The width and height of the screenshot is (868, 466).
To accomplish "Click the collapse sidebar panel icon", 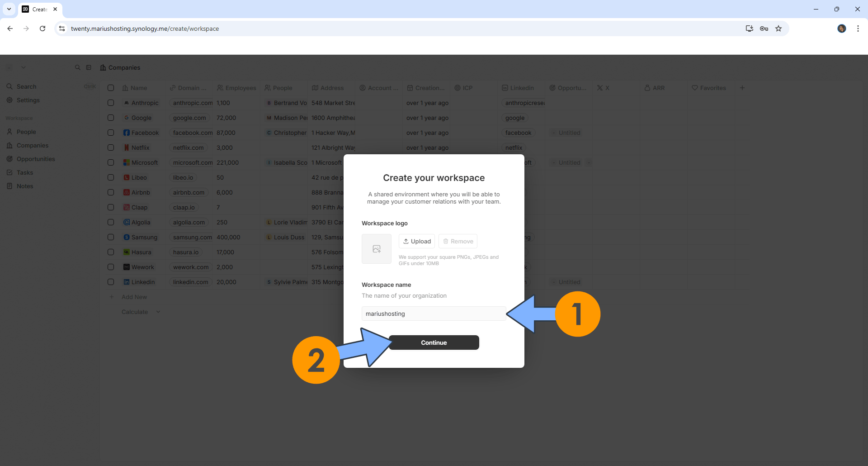I will click(89, 67).
